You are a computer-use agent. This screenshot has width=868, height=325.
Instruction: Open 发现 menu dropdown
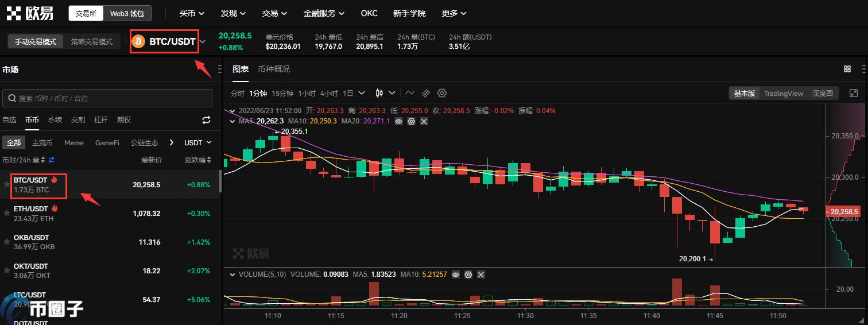coord(233,13)
